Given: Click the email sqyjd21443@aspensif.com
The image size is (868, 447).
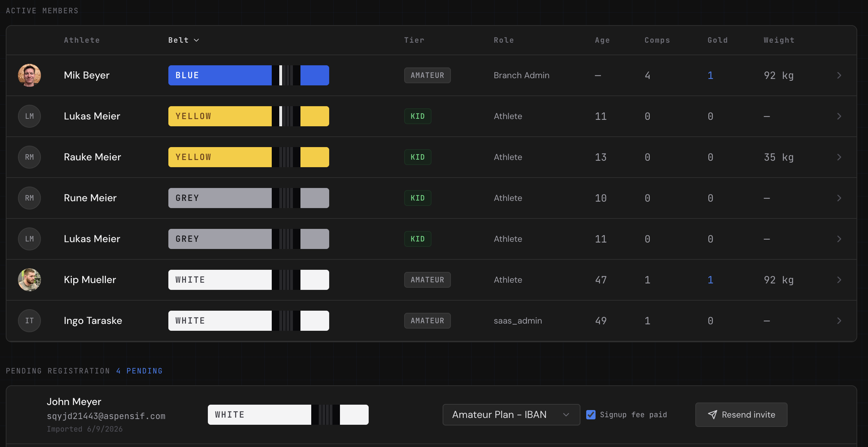Looking at the screenshot, I should pyautogui.click(x=106, y=416).
